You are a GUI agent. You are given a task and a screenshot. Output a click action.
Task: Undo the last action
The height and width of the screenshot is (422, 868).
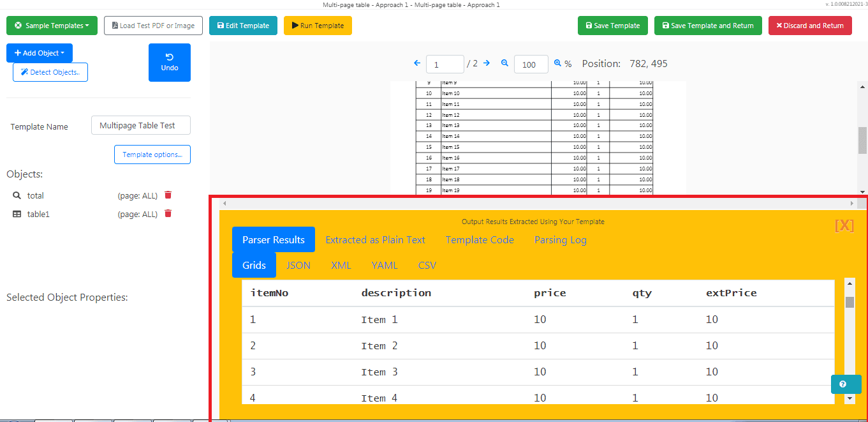169,63
